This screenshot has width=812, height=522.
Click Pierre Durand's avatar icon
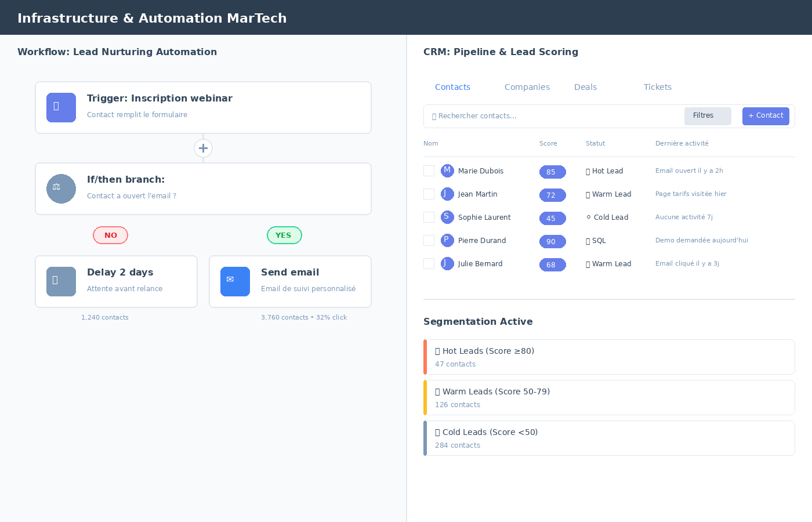coord(447,240)
